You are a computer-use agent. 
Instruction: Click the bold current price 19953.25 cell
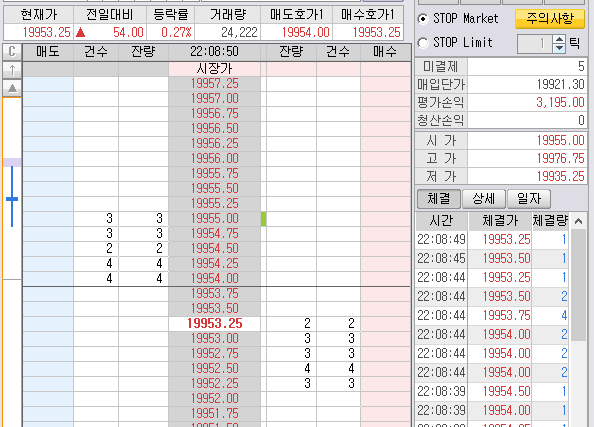point(214,324)
